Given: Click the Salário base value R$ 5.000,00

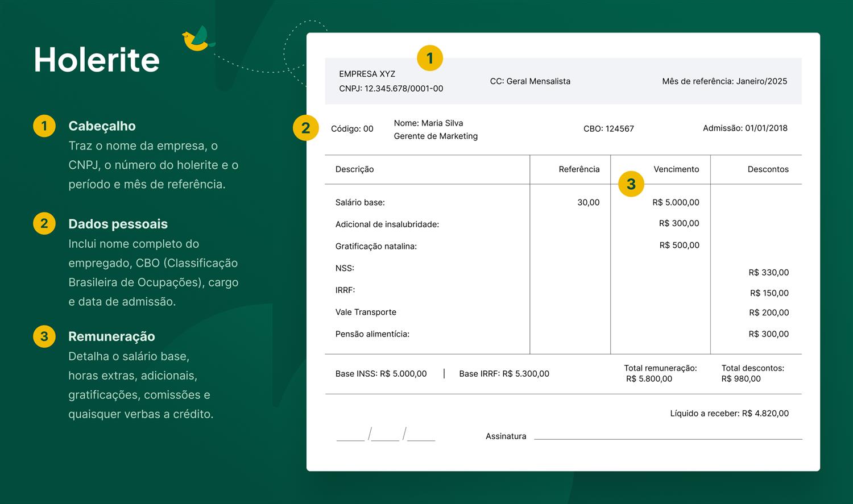Looking at the screenshot, I should [x=676, y=202].
